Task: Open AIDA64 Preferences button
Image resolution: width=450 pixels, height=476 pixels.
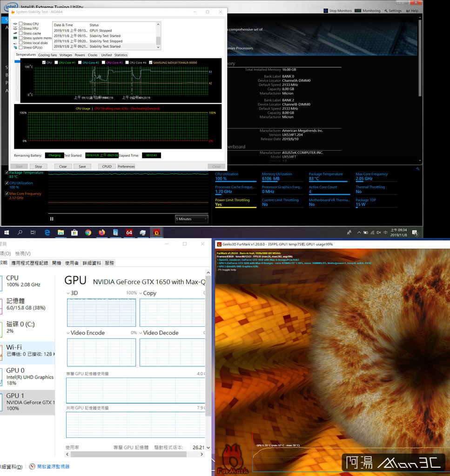Action: coord(126,166)
